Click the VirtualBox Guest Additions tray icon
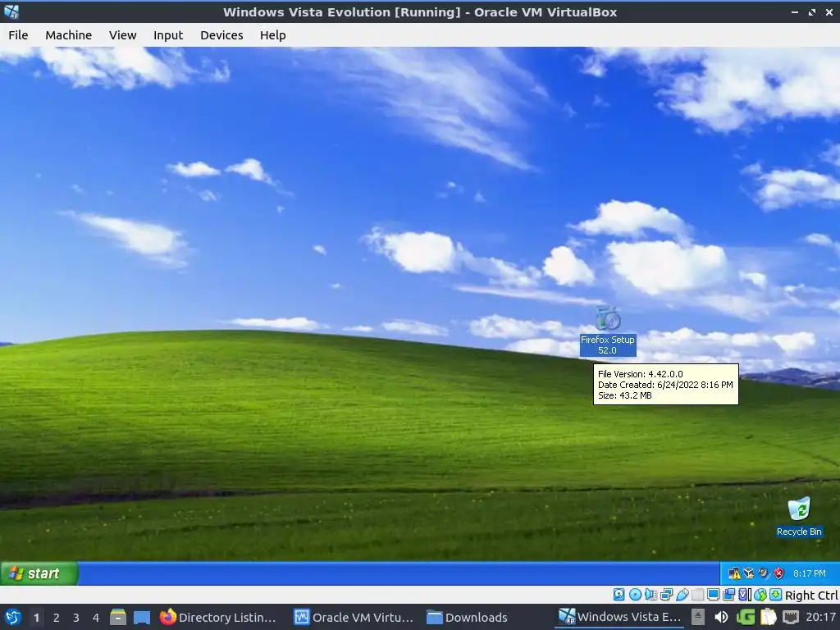Screen dimensions: 840x630 point(749,573)
